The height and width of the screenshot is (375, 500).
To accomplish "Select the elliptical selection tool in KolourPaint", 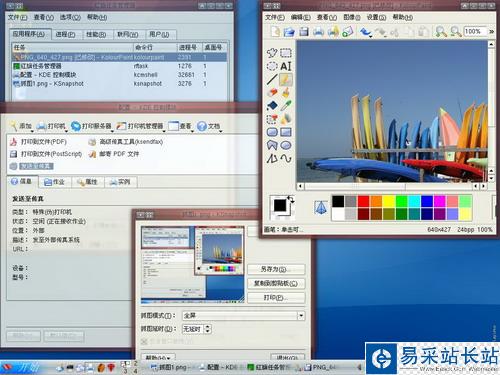I will 272,66.
